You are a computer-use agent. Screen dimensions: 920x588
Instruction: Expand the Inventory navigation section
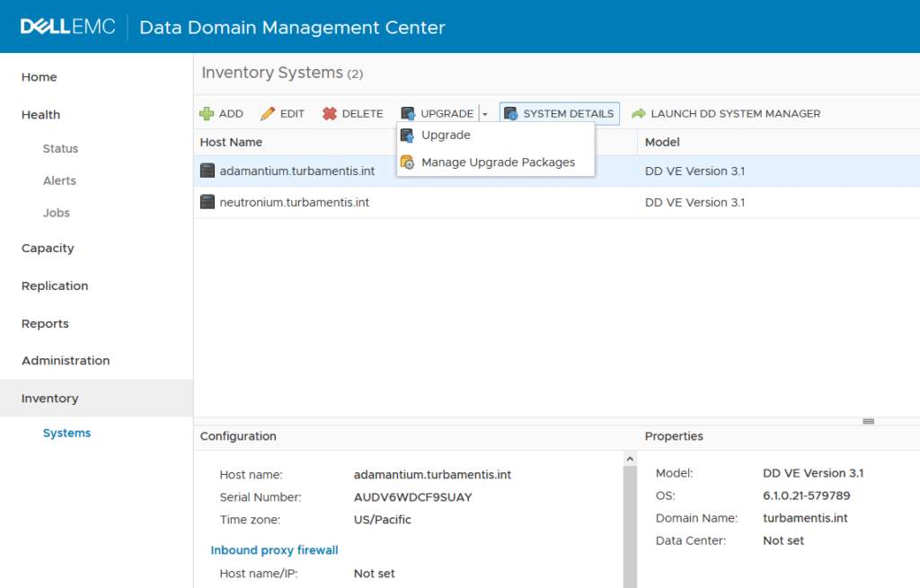(49, 398)
